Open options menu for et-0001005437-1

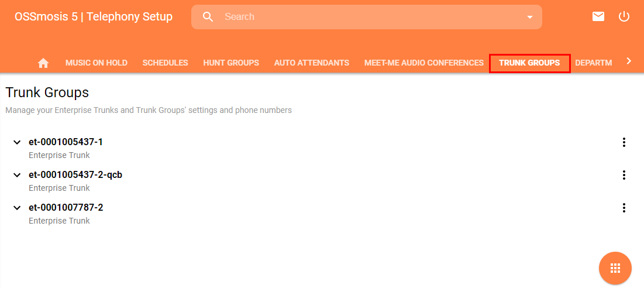tap(624, 142)
